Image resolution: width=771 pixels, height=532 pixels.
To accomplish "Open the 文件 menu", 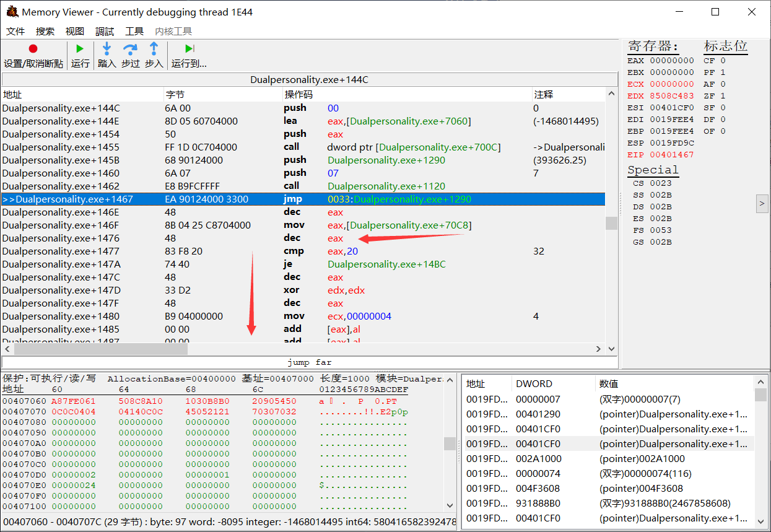I will point(15,31).
